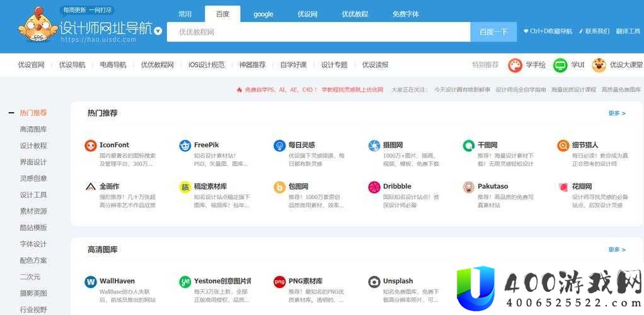This screenshot has width=644, height=315.
Task: Select 摄影美图 in the left sidebar
Action: click(x=33, y=294)
